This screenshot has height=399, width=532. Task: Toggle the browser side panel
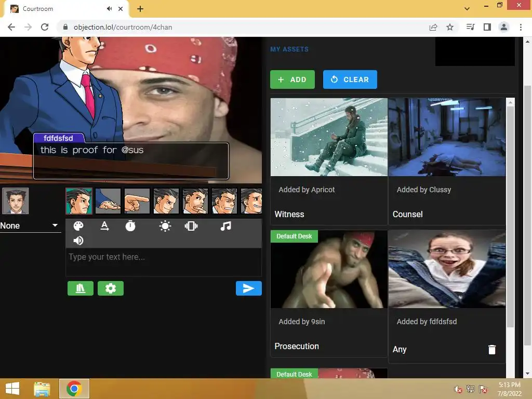(x=487, y=27)
